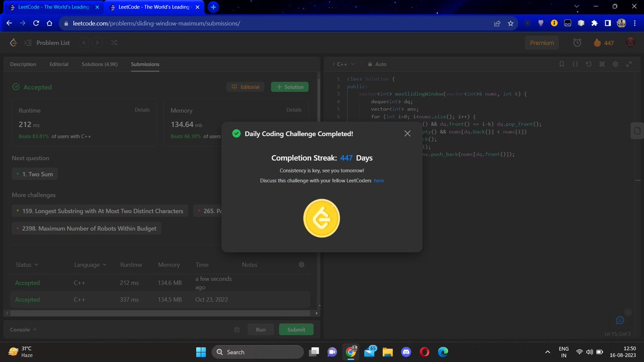The width and height of the screenshot is (644, 362).
Task: Click the gold LeetCode coin in popup
Action: click(x=321, y=218)
